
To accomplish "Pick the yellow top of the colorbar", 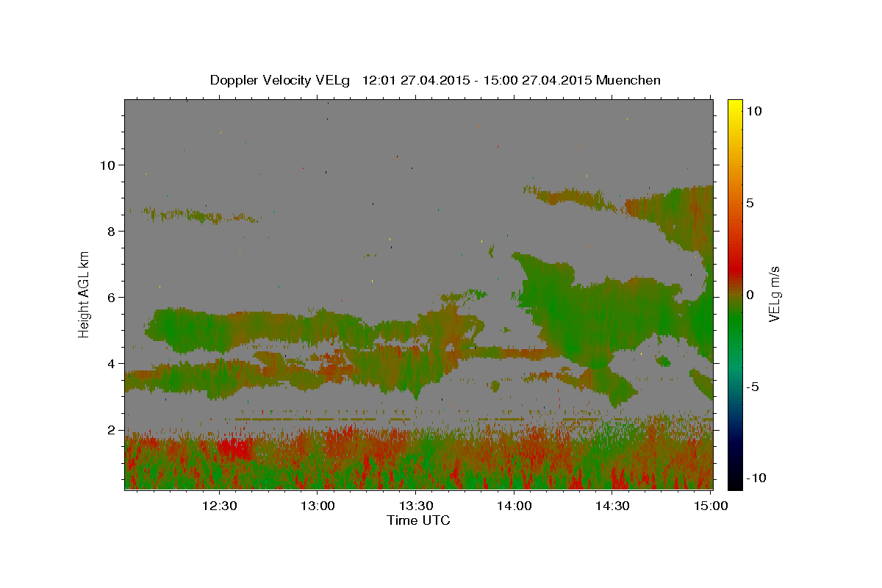I will (x=734, y=104).
